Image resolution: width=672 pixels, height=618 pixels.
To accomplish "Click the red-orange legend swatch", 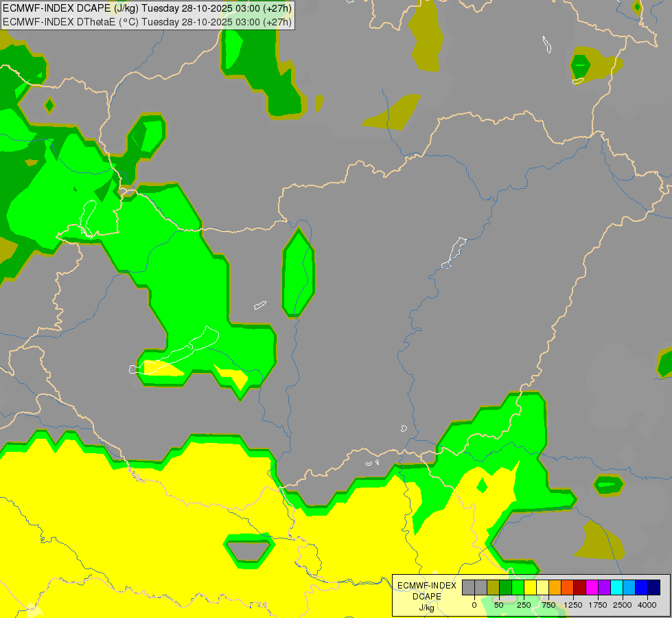I will pyautogui.click(x=568, y=587).
